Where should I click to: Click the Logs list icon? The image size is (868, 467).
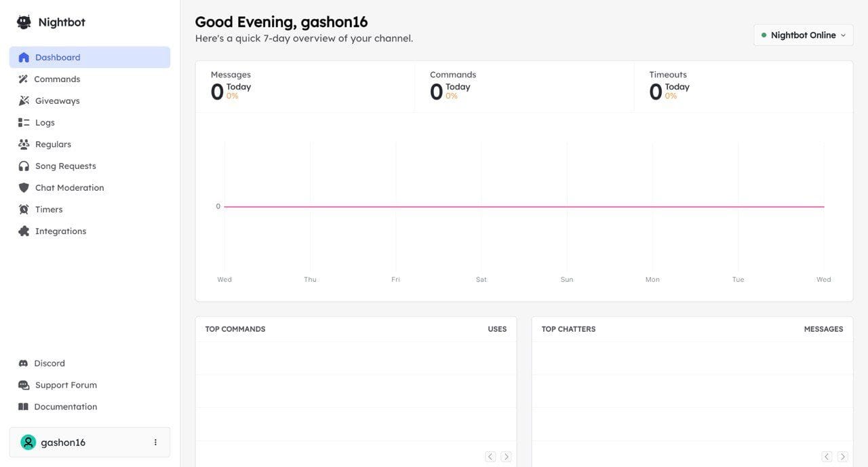24,123
